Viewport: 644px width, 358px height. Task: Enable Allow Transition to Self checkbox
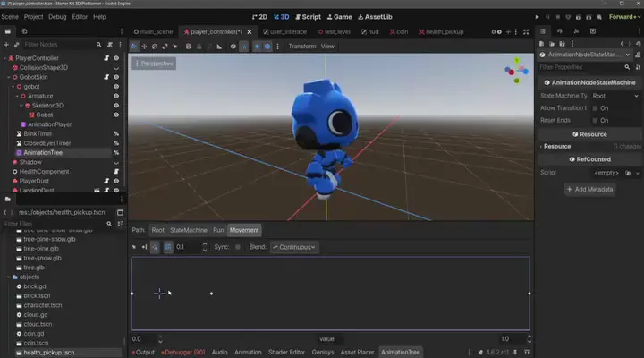pos(595,107)
